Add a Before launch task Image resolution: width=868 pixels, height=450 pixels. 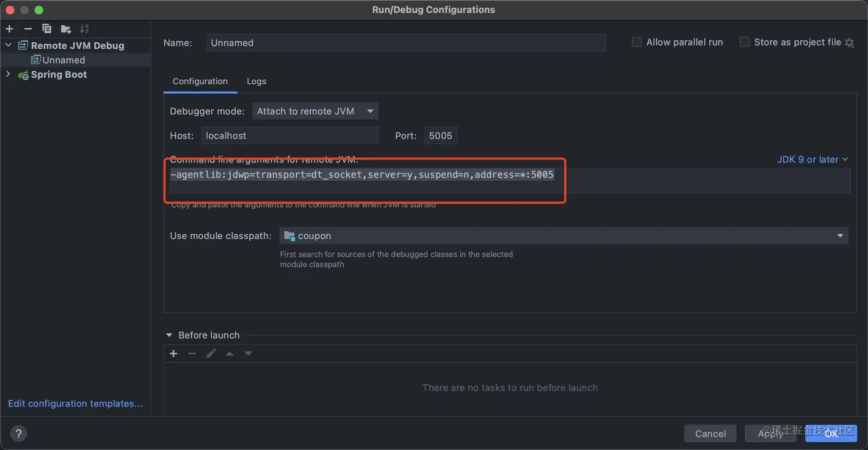coord(173,354)
